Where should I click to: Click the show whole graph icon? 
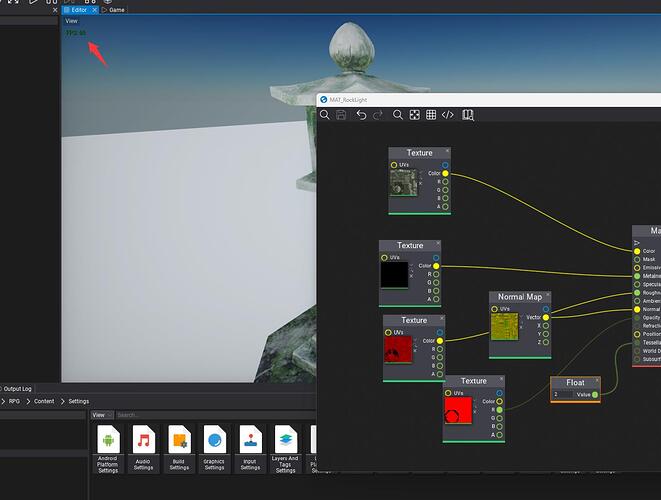414,115
